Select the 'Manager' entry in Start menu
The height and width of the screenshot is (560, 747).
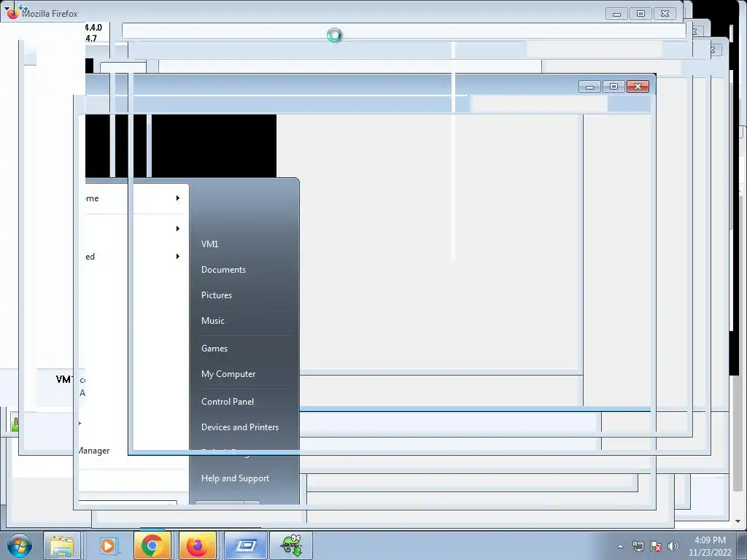tap(94, 451)
